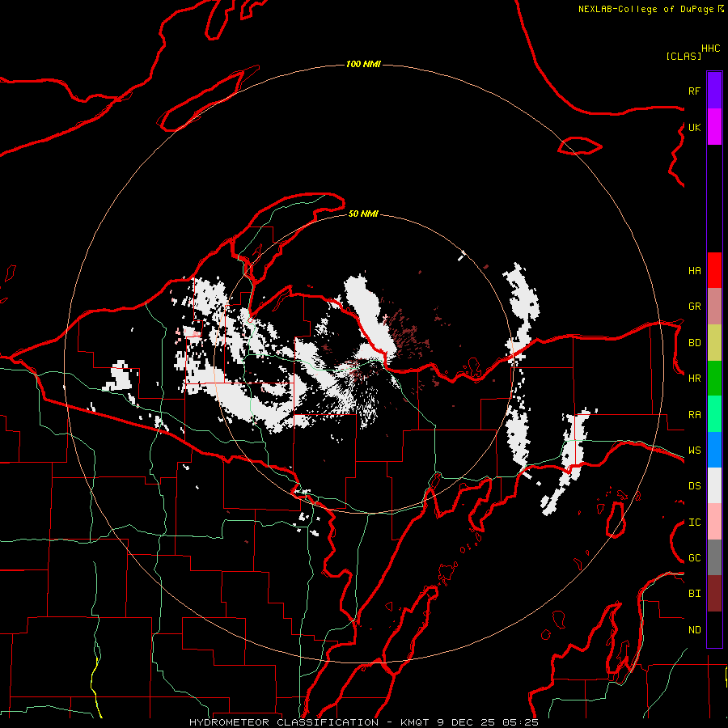
Task: Click the HR green legend swatch
Action: point(714,379)
